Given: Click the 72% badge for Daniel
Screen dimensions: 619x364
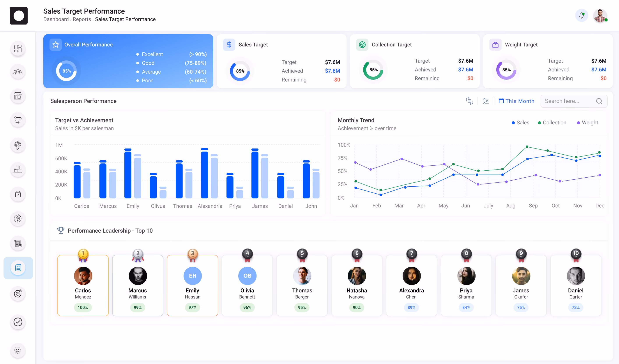Looking at the screenshot, I should [x=576, y=307].
